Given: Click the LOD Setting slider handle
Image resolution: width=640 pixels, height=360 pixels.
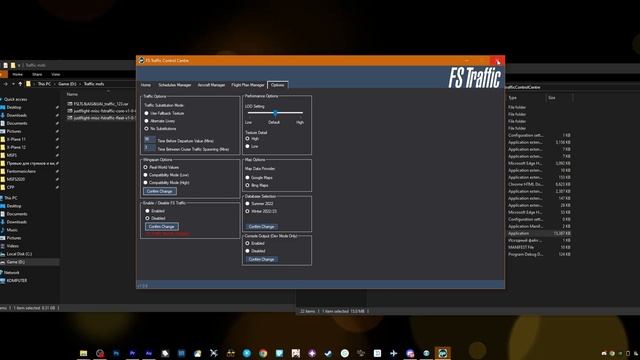Looking at the screenshot, I should (x=276, y=113).
